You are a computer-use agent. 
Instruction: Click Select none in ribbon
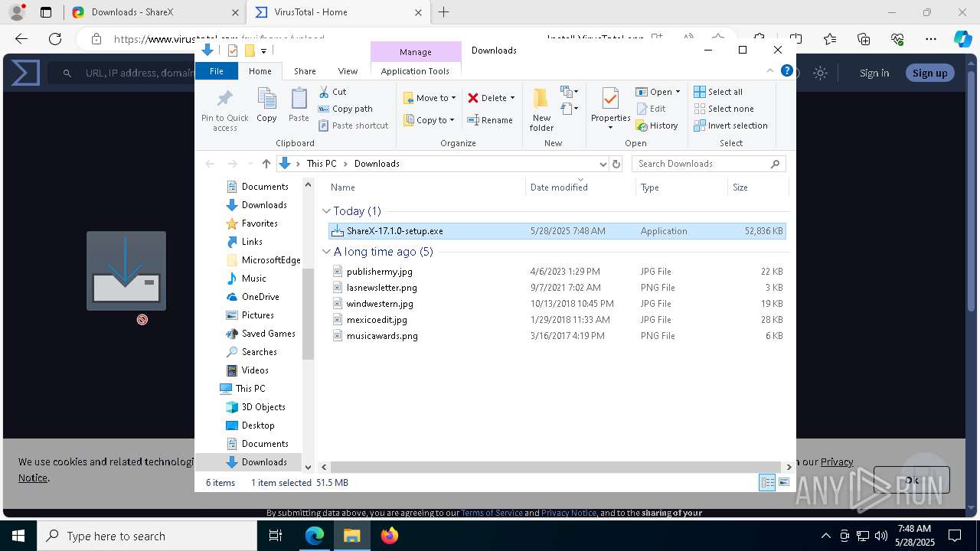[x=724, y=109]
